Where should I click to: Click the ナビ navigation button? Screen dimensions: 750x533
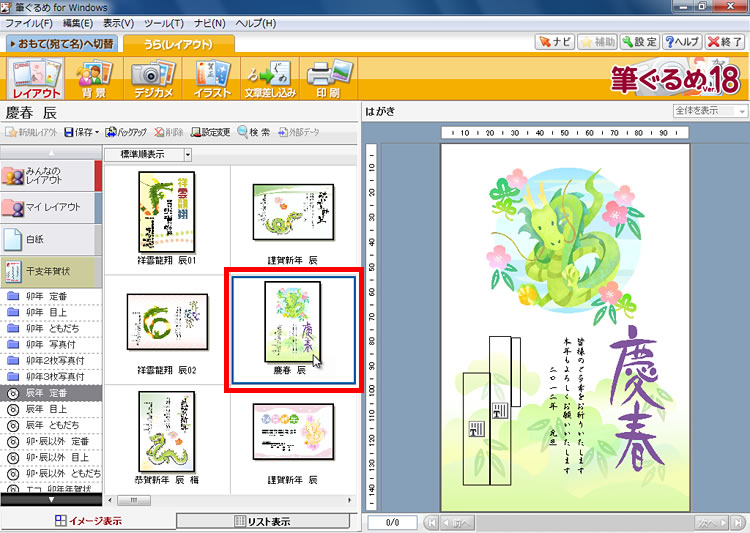tap(554, 42)
